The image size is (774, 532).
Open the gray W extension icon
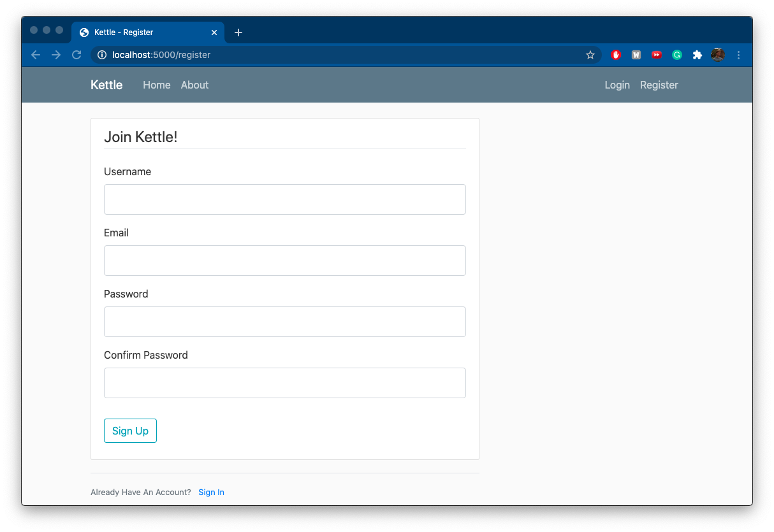click(x=636, y=55)
